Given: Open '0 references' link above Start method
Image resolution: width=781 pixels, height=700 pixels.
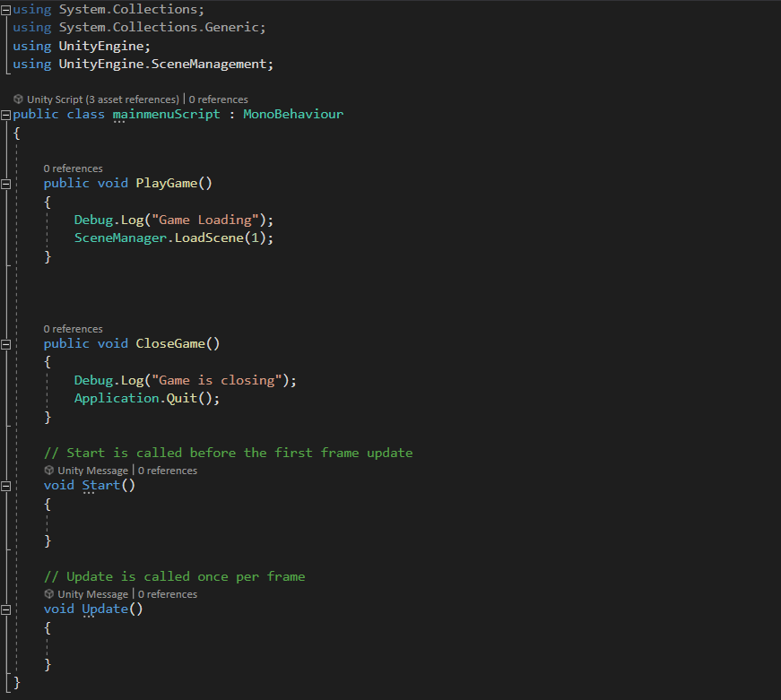Looking at the screenshot, I should pos(168,471).
